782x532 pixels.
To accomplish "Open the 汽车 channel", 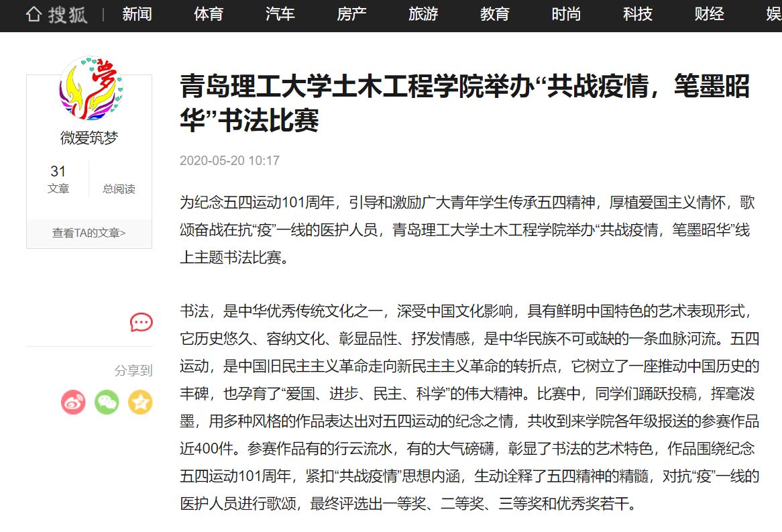I will (x=280, y=15).
